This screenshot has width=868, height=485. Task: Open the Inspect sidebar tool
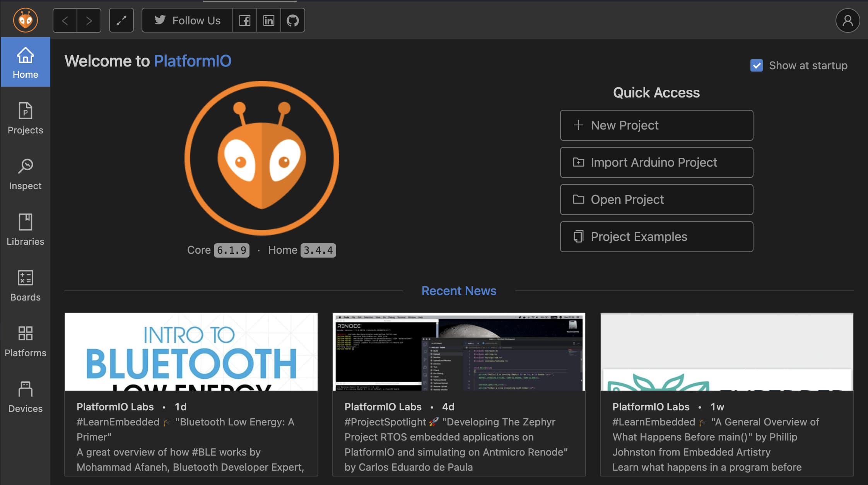(25, 174)
